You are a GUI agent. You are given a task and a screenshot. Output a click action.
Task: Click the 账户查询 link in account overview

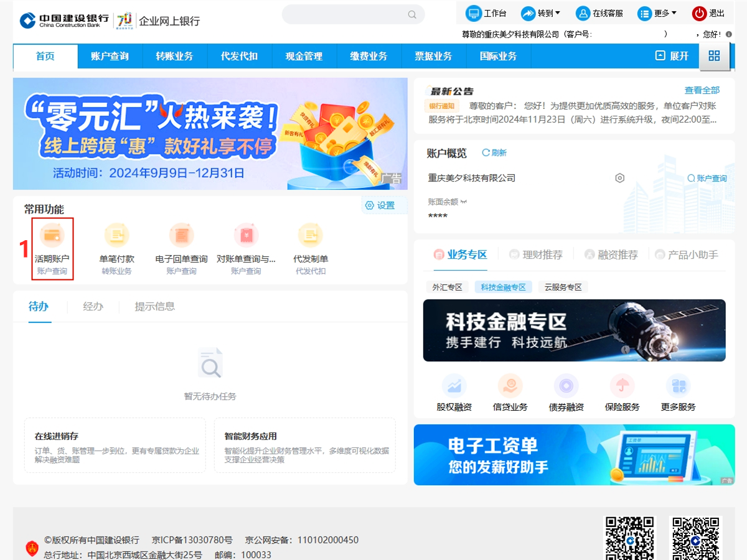click(707, 178)
